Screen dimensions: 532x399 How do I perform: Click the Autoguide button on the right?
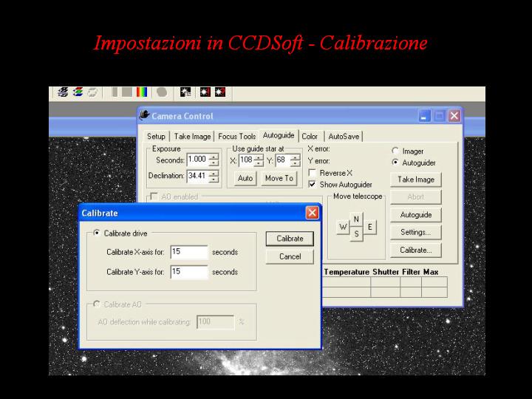(416, 215)
